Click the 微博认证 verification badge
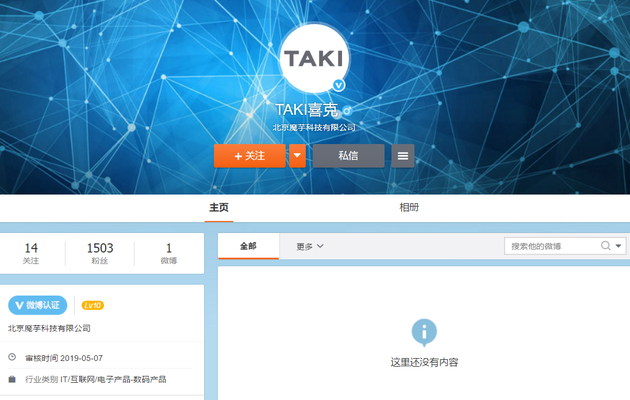630x400 pixels. click(37, 305)
